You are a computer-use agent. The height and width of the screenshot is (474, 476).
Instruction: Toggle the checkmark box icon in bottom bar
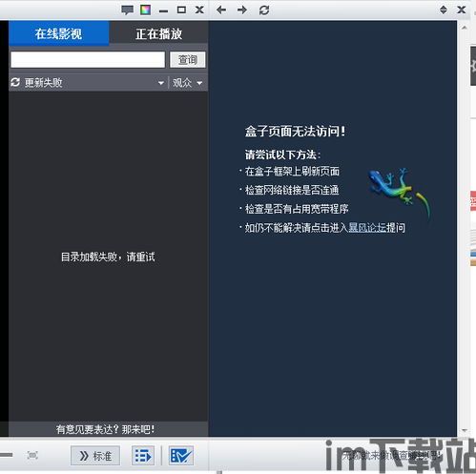(181, 456)
